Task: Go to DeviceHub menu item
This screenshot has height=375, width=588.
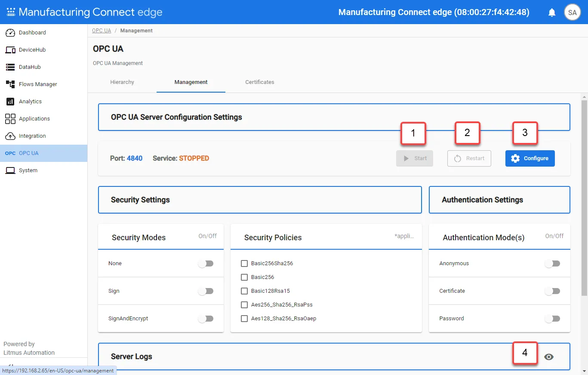Action: tap(43, 50)
